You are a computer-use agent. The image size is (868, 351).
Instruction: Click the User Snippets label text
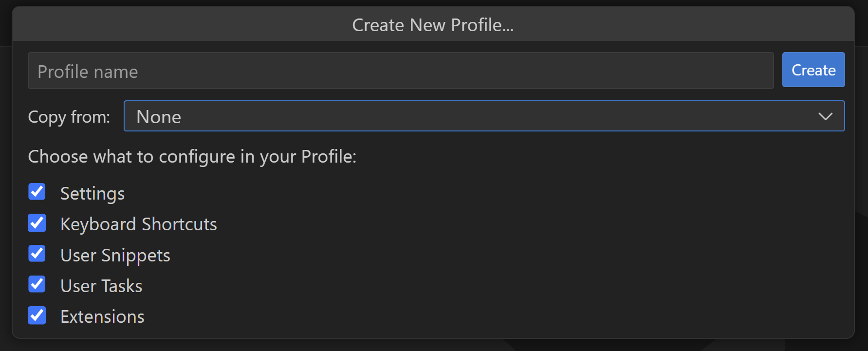point(115,256)
